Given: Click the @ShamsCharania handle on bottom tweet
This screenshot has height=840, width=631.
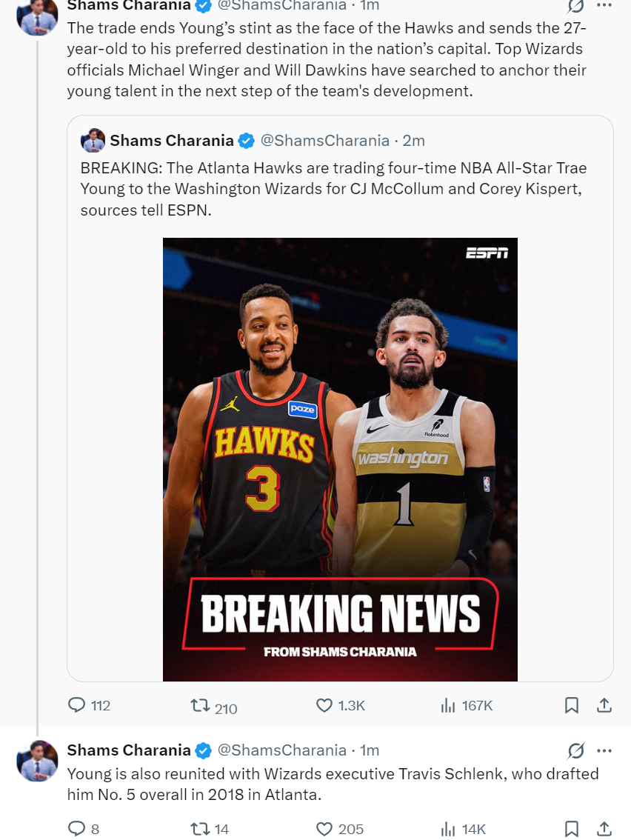Looking at the screenshot, I should (281, 750).
